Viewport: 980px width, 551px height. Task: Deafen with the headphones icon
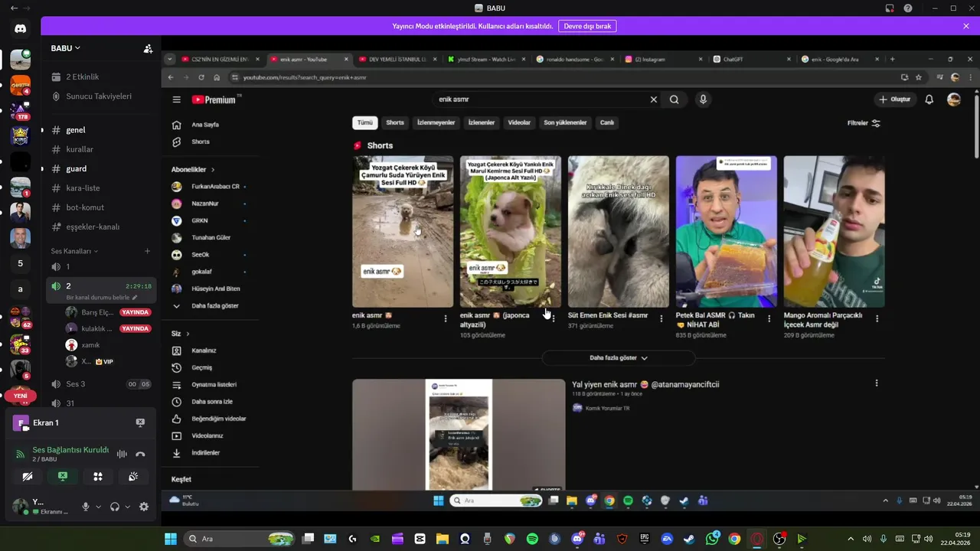115,507
